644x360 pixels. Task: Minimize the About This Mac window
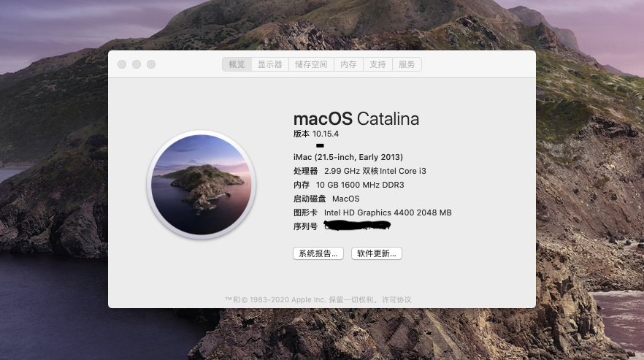[137, 64]
